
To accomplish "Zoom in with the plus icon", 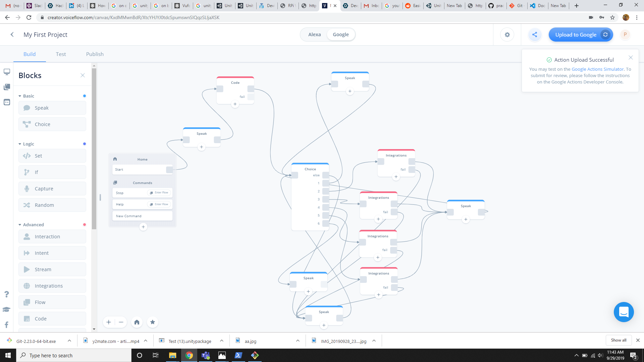I will coord(109,322).
